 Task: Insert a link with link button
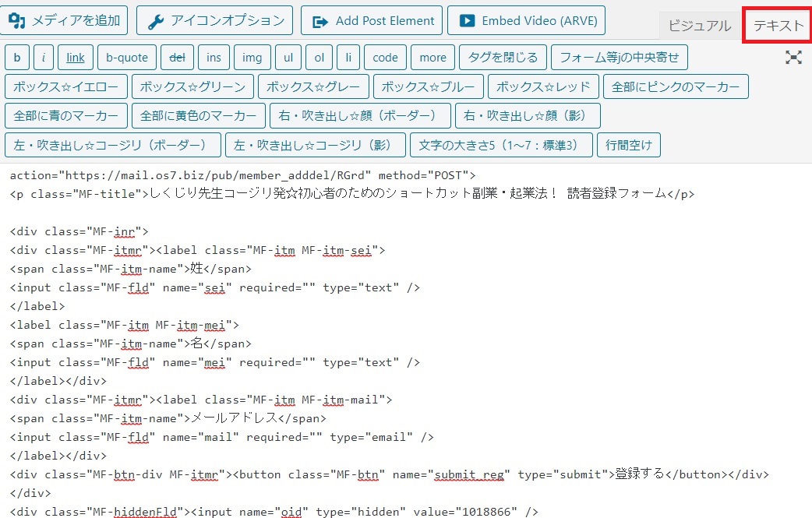pos(76,58)
